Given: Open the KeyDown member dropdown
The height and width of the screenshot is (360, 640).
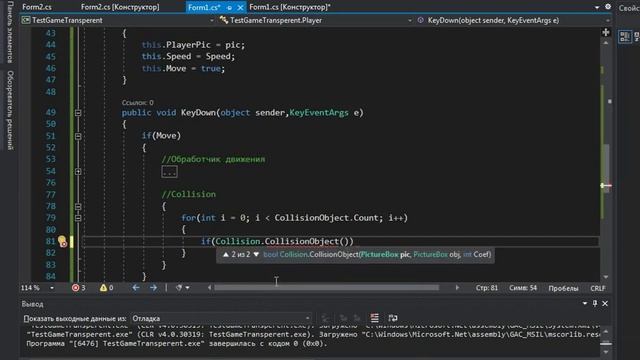Looking at the screenshot, I should point(513,20).
